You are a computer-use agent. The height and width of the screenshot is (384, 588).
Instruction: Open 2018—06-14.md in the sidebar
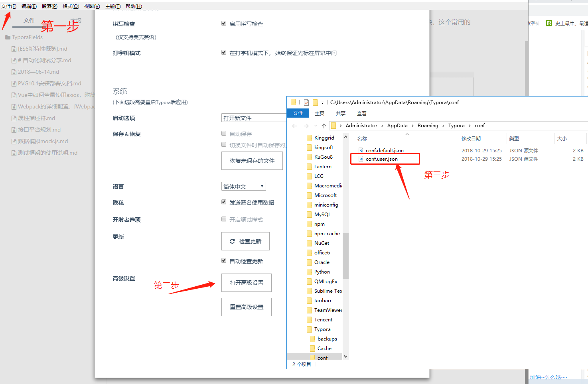pyautogui.click(x=38, y=72)
